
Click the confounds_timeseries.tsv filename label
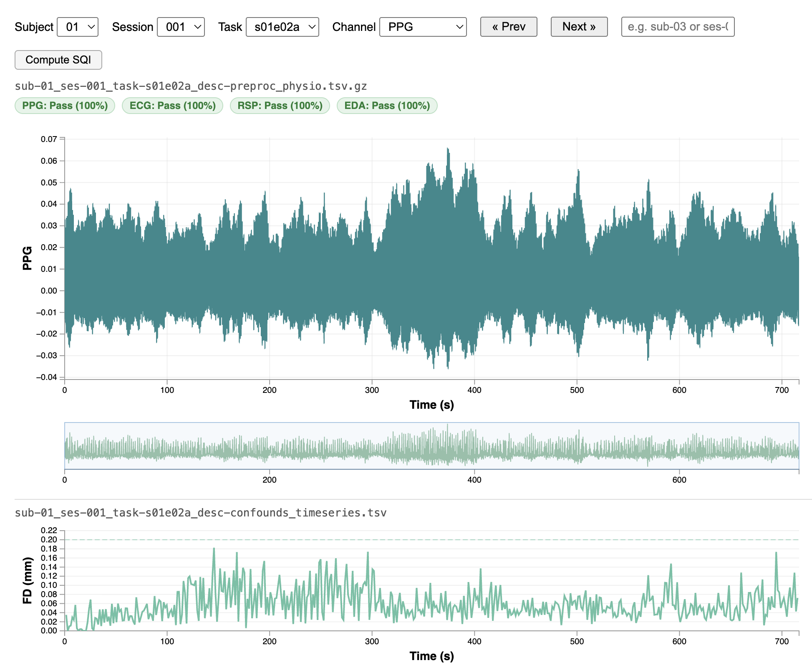tap(200, 513)
